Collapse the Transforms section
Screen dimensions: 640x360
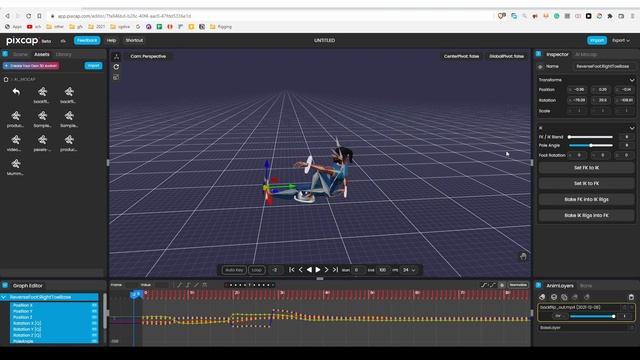tap(632, 80)
